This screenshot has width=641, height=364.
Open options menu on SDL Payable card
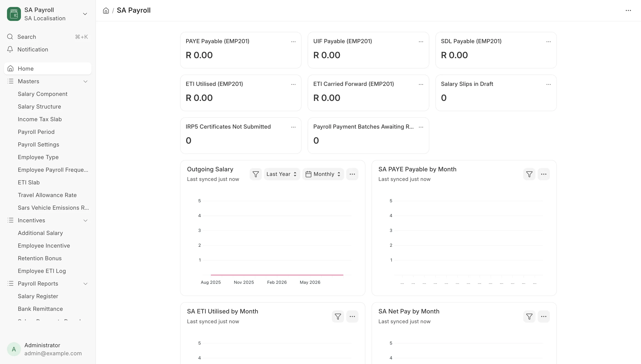click(549, 41)
